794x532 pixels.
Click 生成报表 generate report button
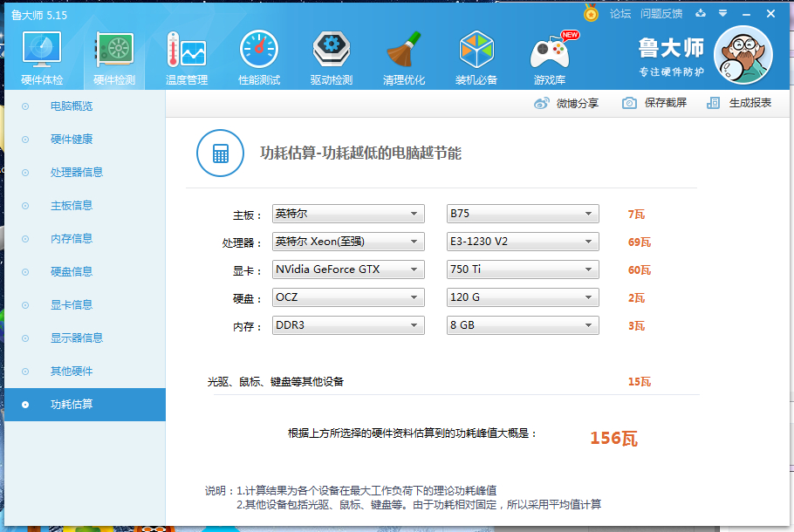pos(739,103)
